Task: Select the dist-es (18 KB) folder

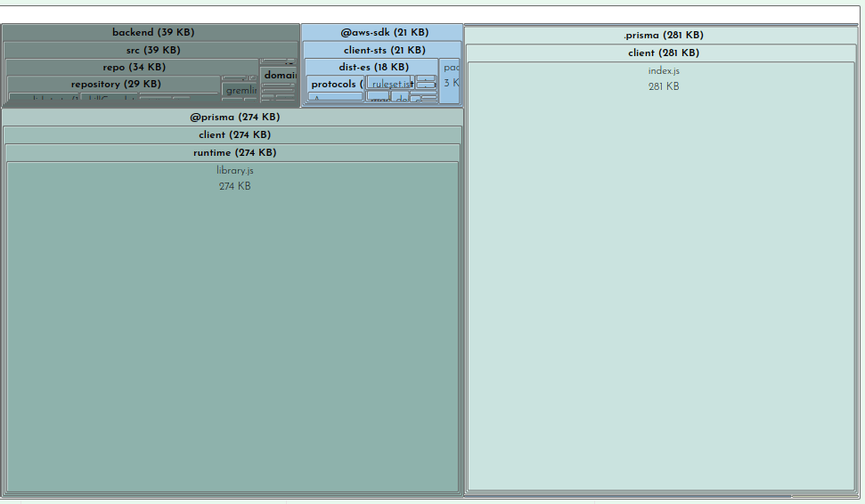Action: [372, 67]
